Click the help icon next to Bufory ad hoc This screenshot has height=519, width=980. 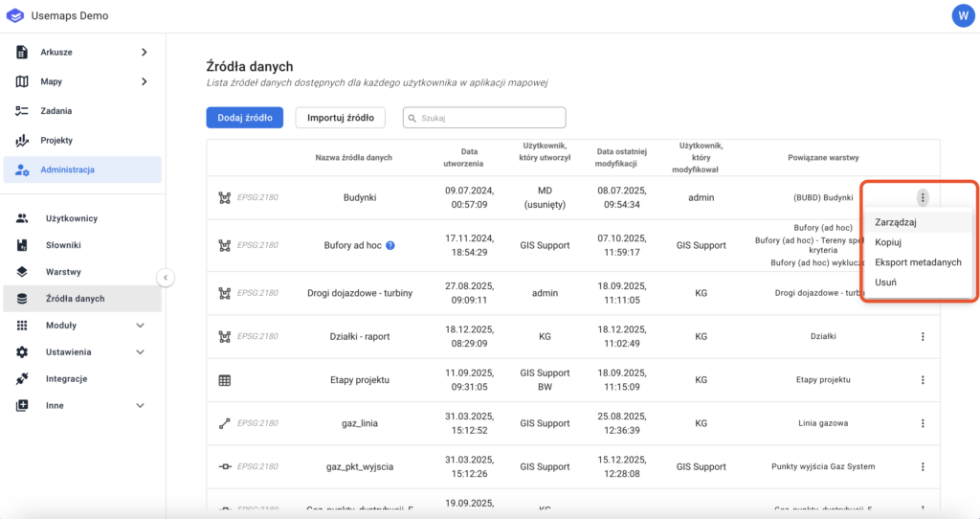(x=390, y=245)
